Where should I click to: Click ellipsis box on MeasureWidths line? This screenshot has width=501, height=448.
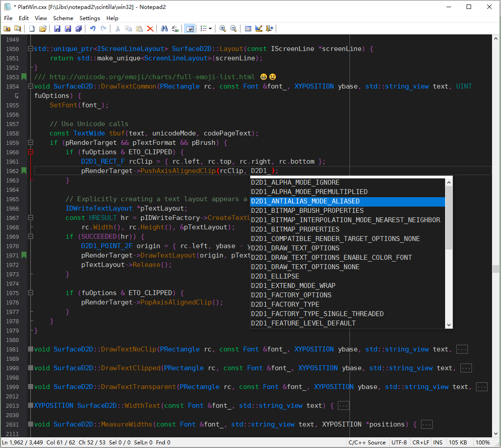427,424
